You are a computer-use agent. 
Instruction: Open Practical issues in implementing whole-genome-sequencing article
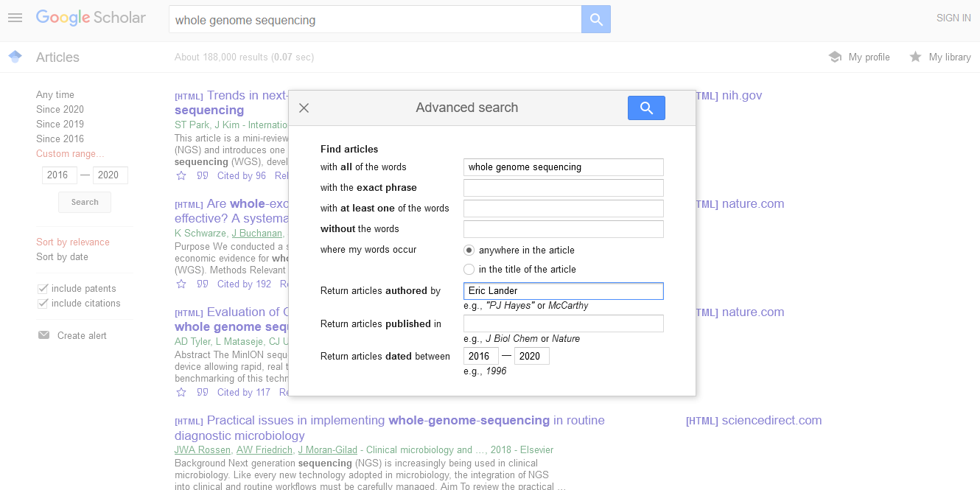point(390,428)
